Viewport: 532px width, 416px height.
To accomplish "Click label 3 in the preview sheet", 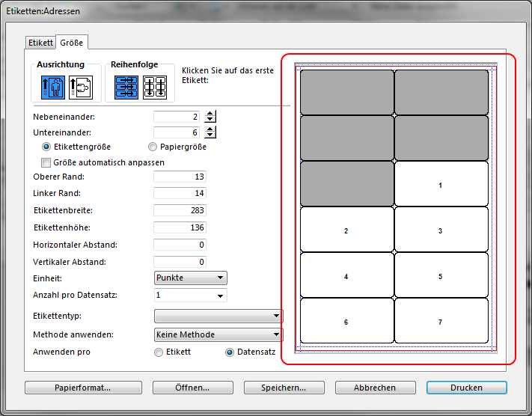I will point(441,231).
